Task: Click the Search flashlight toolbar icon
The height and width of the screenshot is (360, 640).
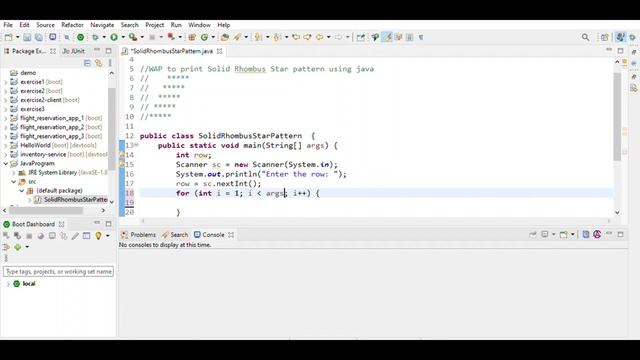Action: 237,37
